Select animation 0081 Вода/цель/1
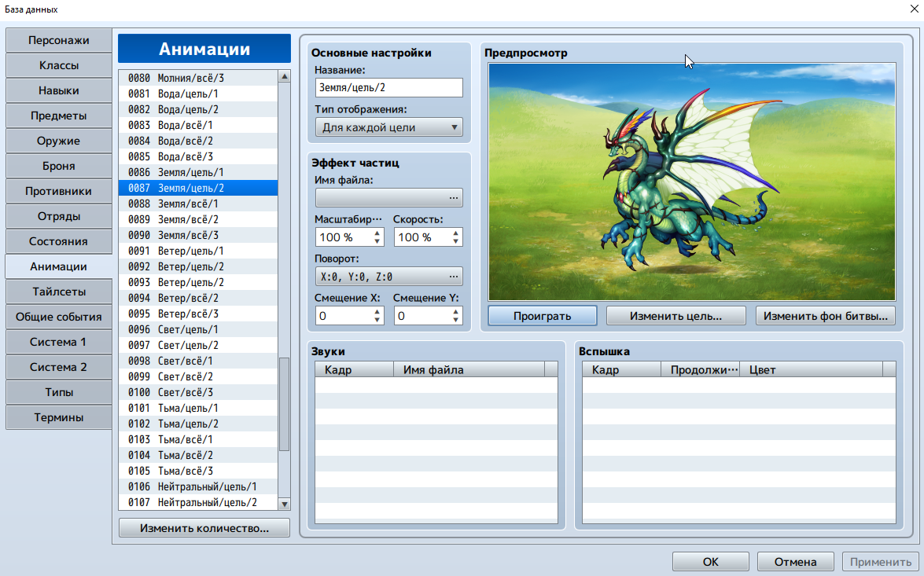The width and height of the screenshot is (924, 576). tap(198, 94)
